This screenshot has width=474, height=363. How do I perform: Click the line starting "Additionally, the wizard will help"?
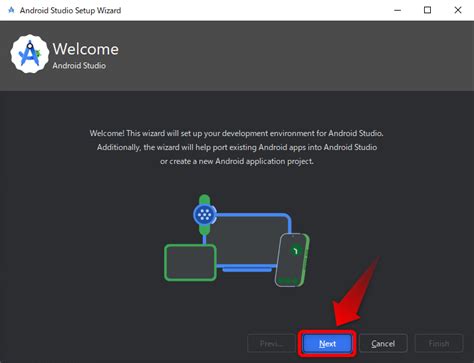[237, 147]
